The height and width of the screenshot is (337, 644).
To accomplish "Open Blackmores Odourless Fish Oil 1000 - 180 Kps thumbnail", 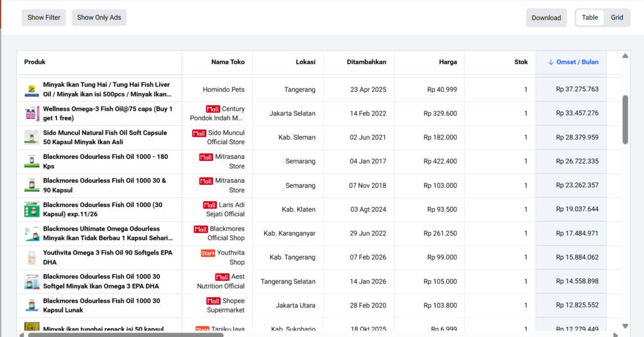I will (x=31, y=162).
